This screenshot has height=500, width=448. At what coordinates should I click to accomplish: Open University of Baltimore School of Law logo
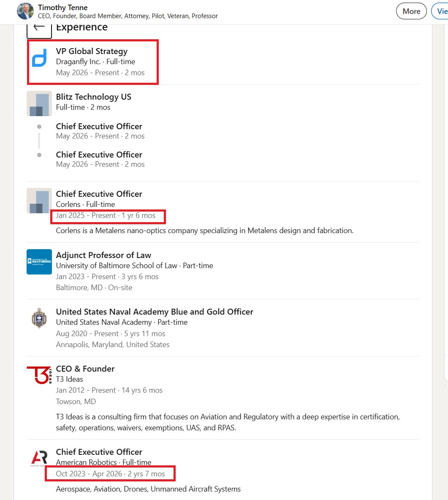(39, 261)
